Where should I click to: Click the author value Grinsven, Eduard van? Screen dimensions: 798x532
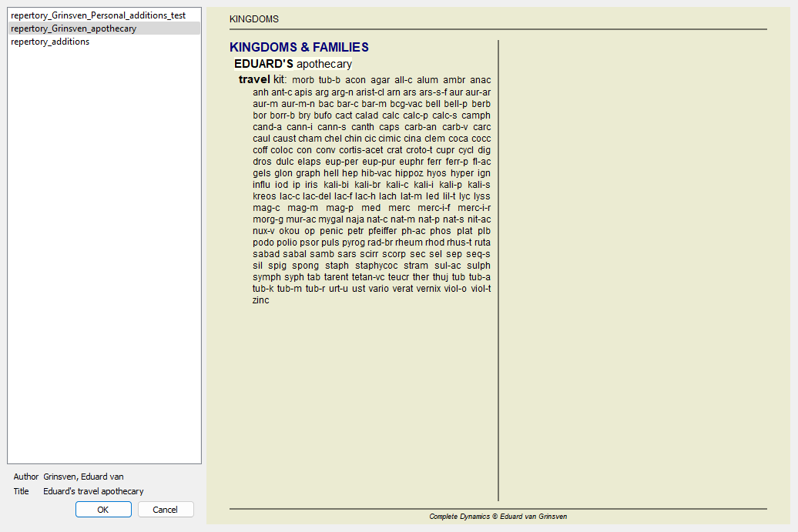pyautogui.click(x=83, y=477)
